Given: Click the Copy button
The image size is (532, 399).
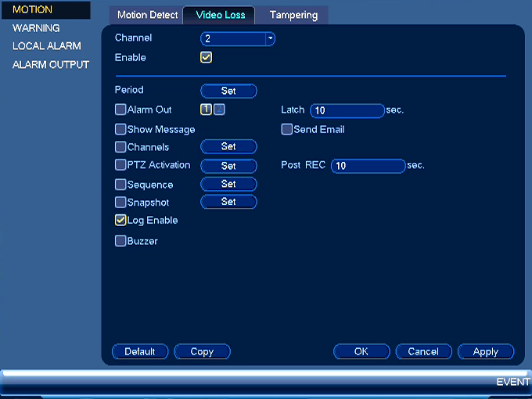Looking at the screenshot, I should point(202,352).
